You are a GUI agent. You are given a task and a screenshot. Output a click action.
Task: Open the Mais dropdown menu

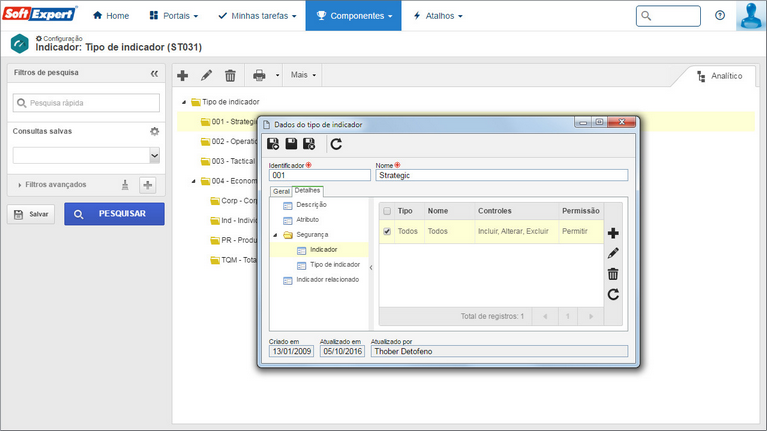(x=303, y=75)
